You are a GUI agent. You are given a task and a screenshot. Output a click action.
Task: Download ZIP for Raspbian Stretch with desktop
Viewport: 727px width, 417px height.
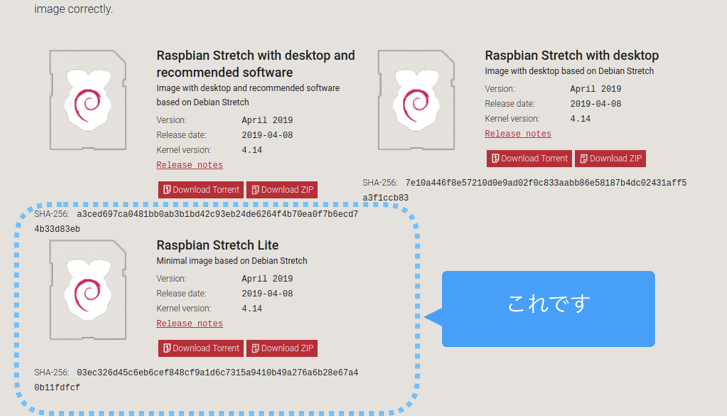610,159
